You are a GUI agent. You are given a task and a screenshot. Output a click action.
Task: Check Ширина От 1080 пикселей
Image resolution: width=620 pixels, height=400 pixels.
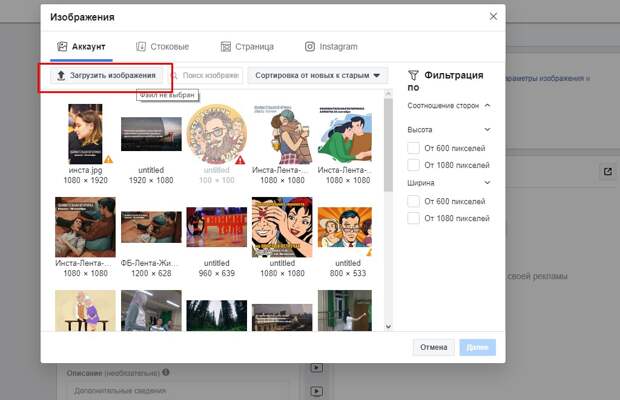[413, 218]
